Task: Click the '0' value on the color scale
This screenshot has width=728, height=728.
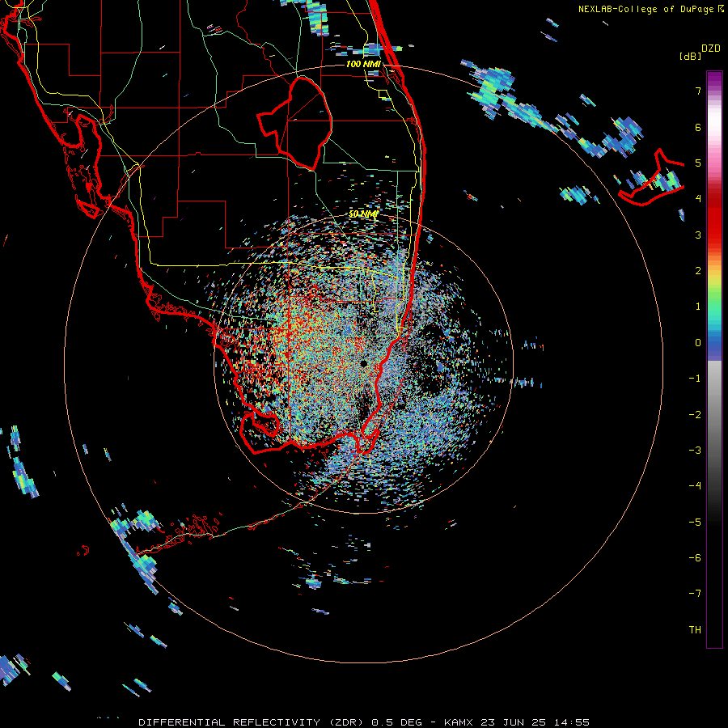Action: tap(698, 343)
